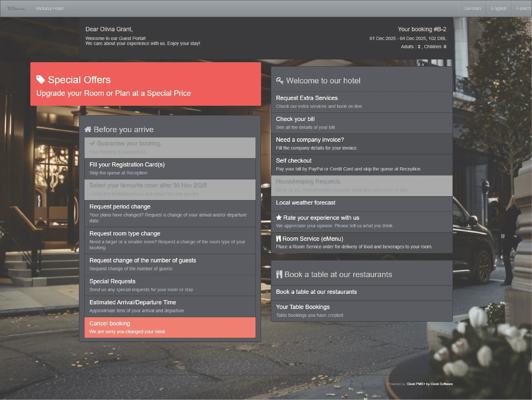This screenshot has height=400, width=532.
Task: Click the key icon beside Welcome to our hotel
Action: point(280,80)
